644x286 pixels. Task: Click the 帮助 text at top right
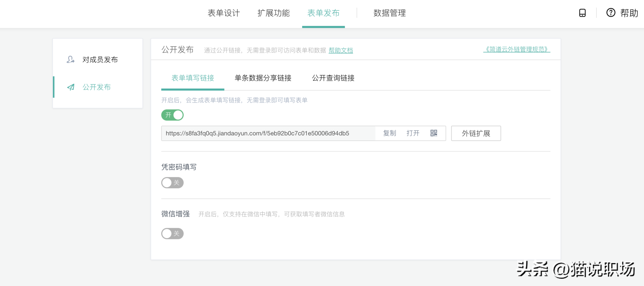coord(629,13)
